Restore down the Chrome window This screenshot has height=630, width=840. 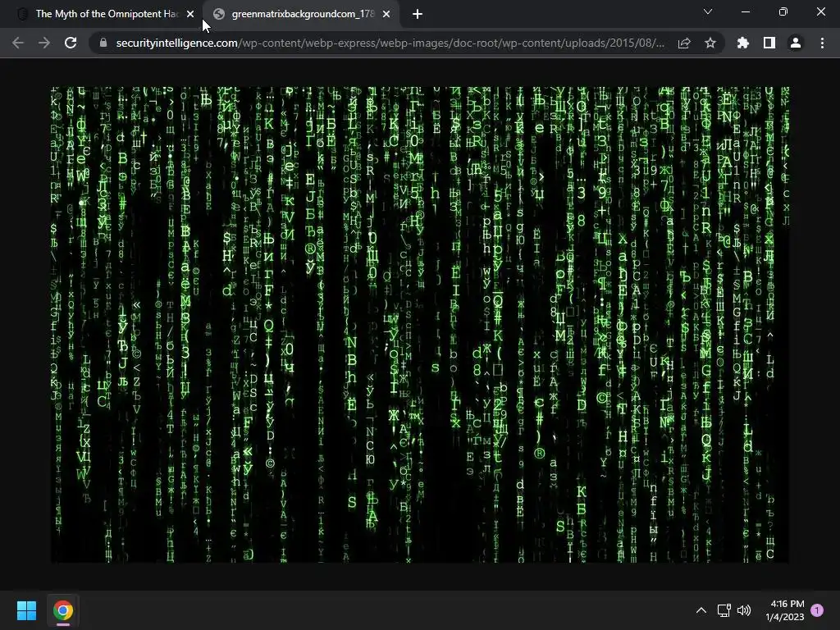point(783,11)
